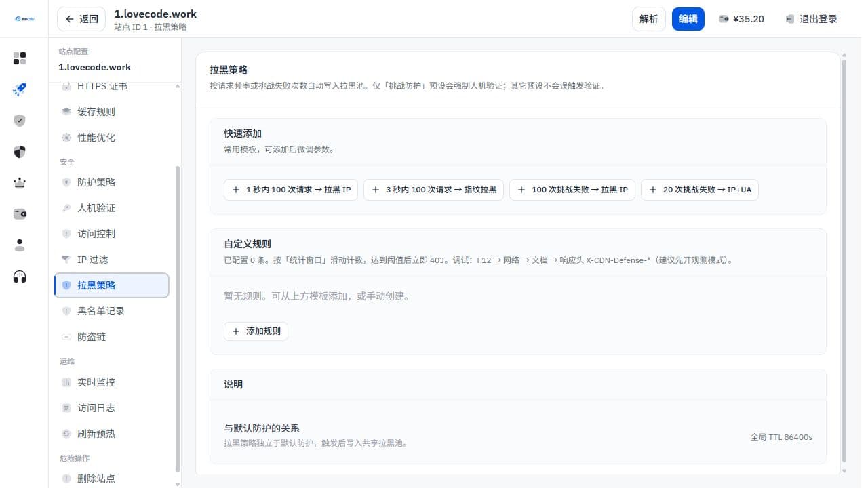Screen dimensions: 868x488
Task: Open the dashboard grid icon in left rail
Action: coord(20,58)
